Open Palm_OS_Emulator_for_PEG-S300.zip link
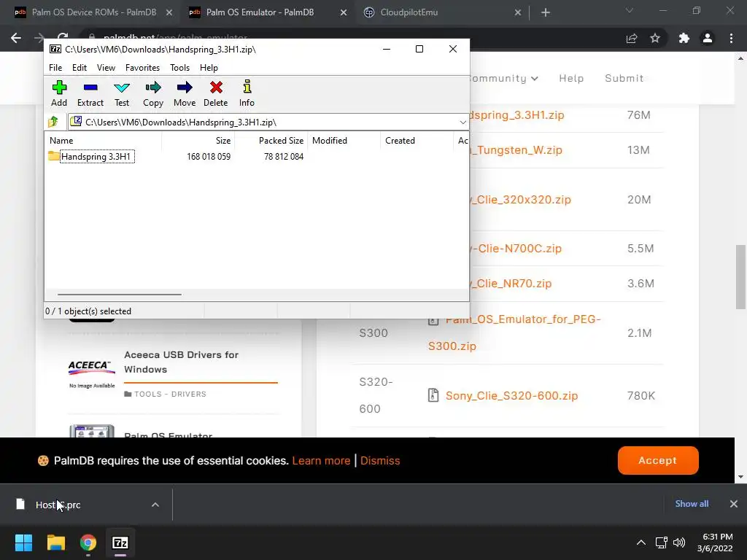The image size is (747, 560). click(514, 332)
